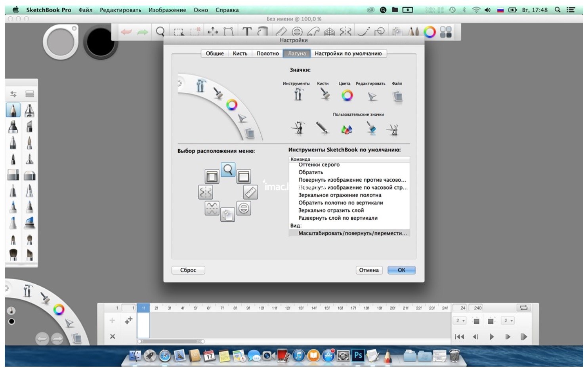Go to first frame in the timeline
The height and width of the screenshot is (373, 588).
(x=459, y=337)
